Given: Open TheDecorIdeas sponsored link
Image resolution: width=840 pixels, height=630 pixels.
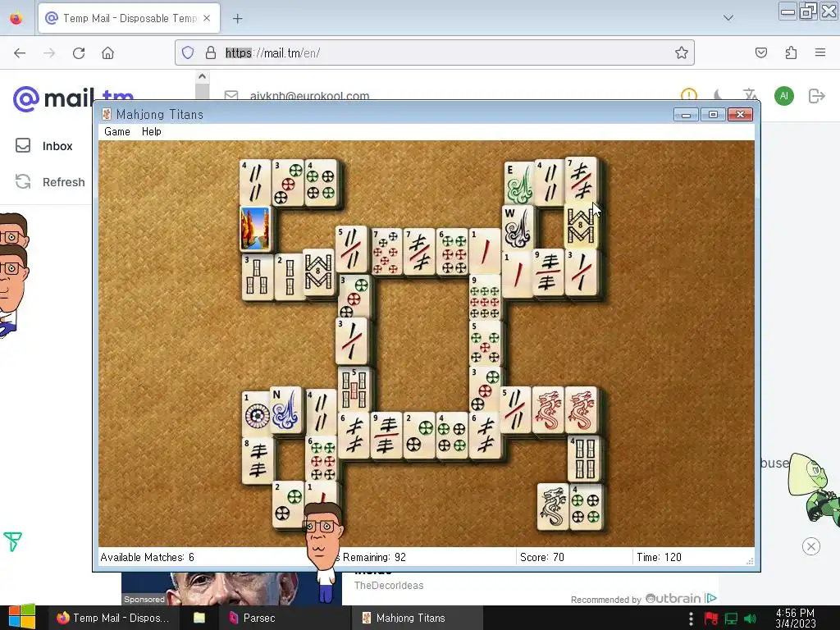Looking at the screenshot, I should coord(388,586).
